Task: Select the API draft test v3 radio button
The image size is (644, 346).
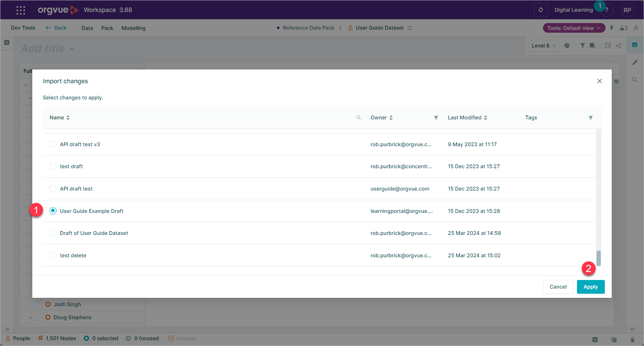Action: click(x=53, y=144)
